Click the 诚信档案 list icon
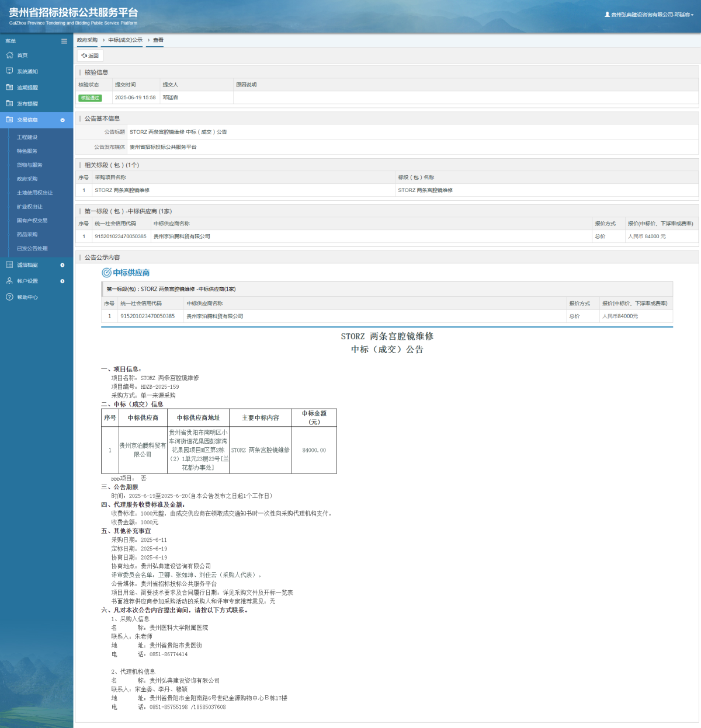The height and width of the screenshot is (728, 701). coord(9,265)
